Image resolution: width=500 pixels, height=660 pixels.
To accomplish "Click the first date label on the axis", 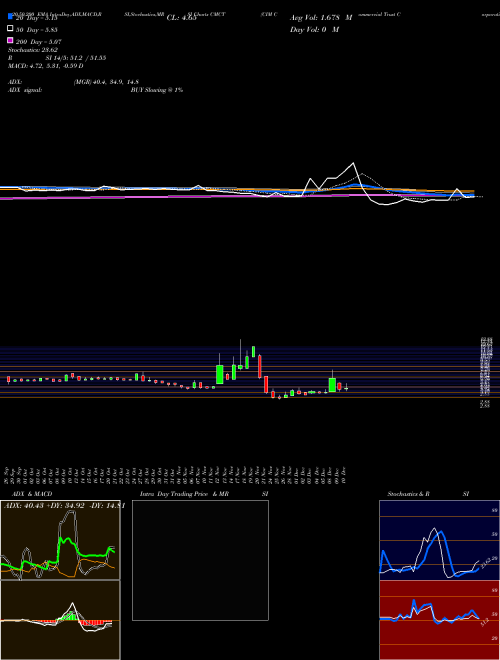I will pyautogui.click(x=7, y=476).
